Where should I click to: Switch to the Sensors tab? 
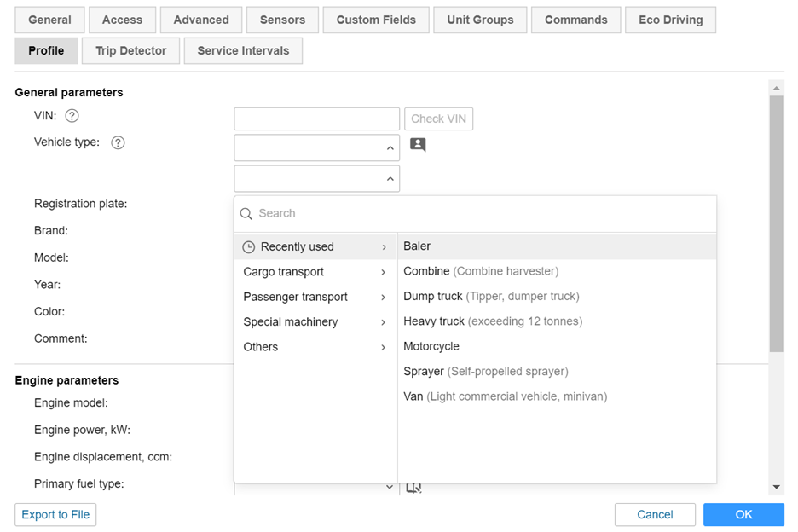[282, 20]
